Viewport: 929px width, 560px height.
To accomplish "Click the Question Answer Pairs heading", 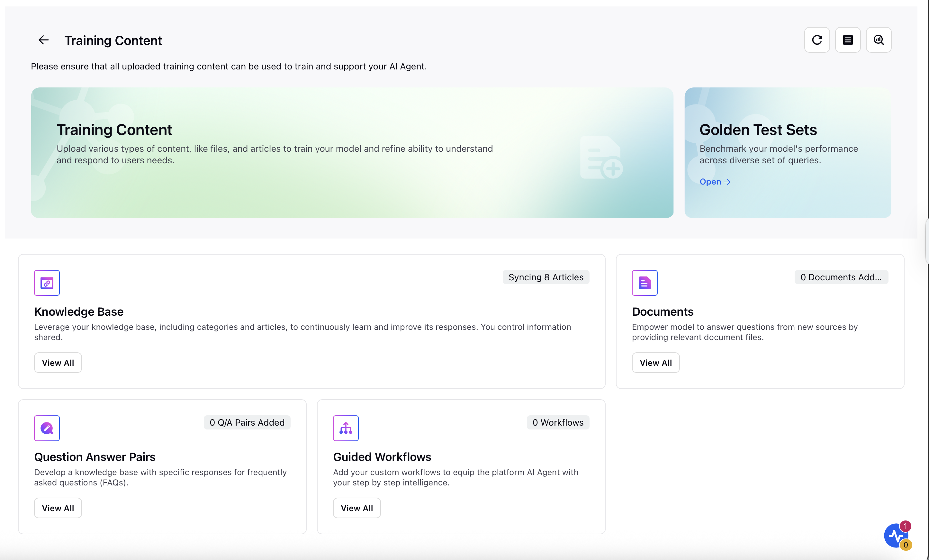I will pos(95,457).
